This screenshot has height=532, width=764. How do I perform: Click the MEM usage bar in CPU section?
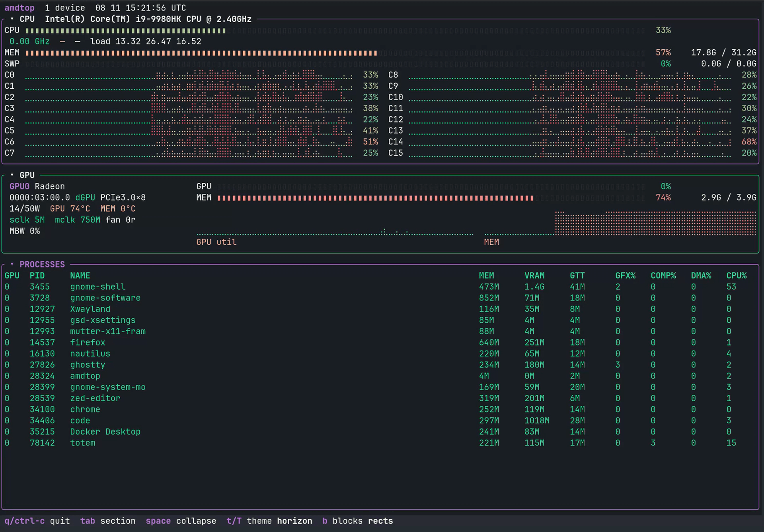tap(335, 53)
